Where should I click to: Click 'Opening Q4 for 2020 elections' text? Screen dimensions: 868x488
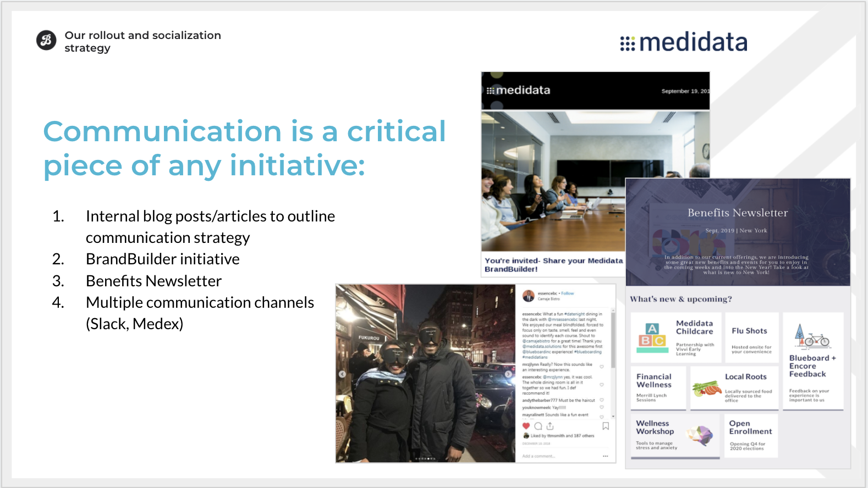click(x=747, y=446)
